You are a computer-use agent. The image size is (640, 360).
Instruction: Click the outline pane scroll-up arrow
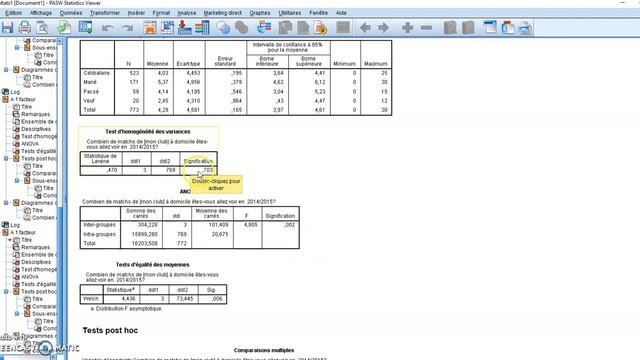click(x=60, y=41)
